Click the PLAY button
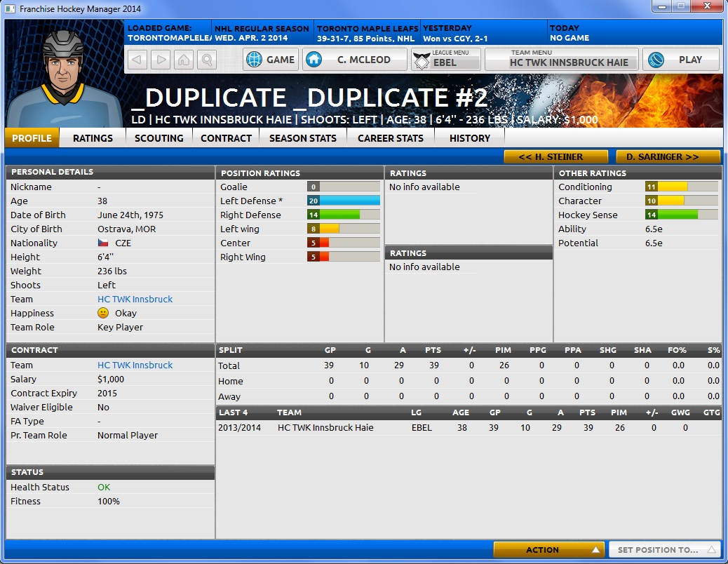This screenshot has height=564, width=728. point(682,60)
